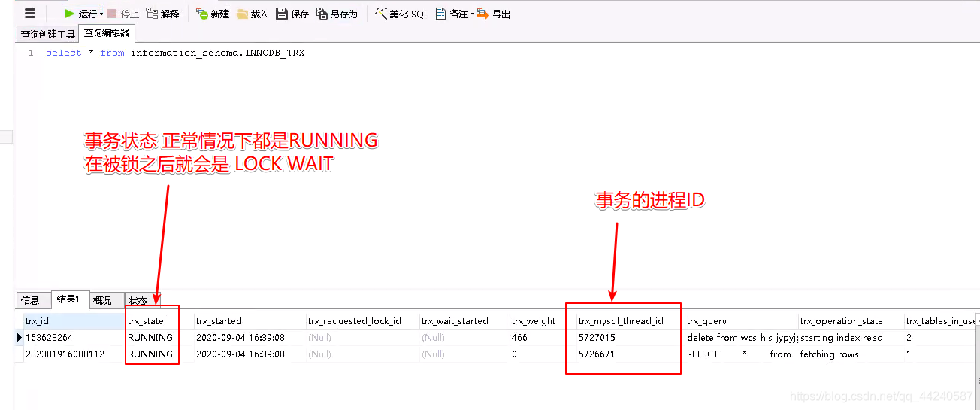This screenshot has width=980, height=410.
Task: Click the 导出 export button
Action: click(x=495, y=14)
